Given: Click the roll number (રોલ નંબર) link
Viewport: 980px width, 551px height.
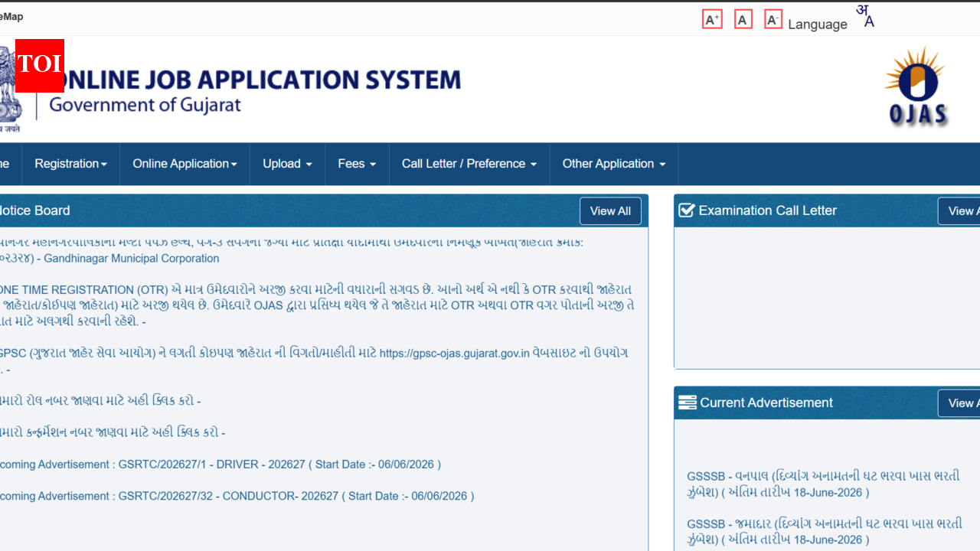Looking at the screenshot, I should [x=100, y=401].
